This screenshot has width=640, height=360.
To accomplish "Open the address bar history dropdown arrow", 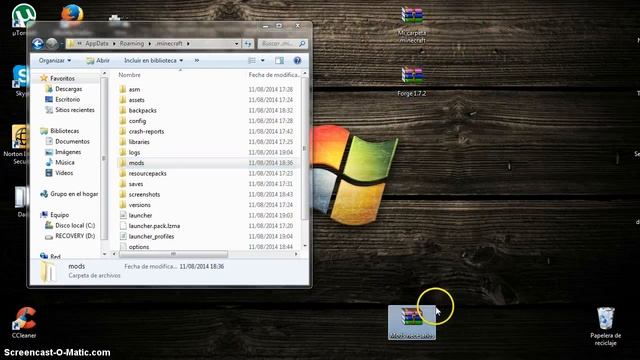I will click(x=236, y=44).
